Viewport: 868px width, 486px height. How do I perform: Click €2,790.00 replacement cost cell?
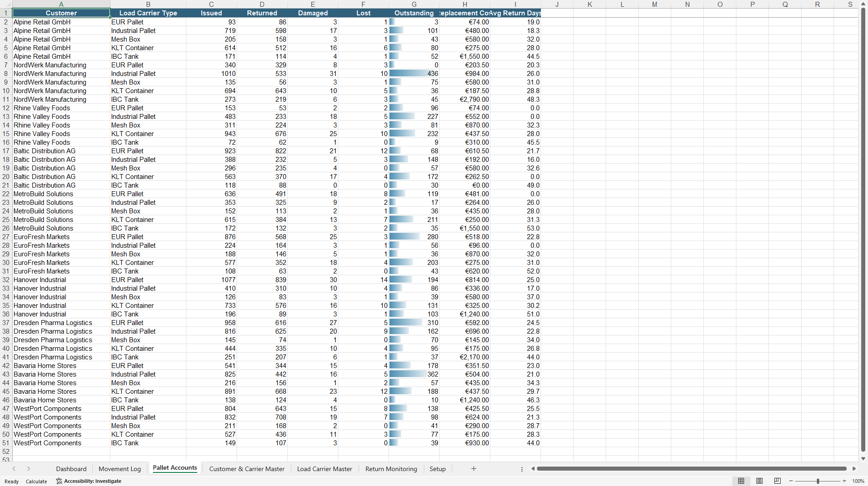coord(465,99)
